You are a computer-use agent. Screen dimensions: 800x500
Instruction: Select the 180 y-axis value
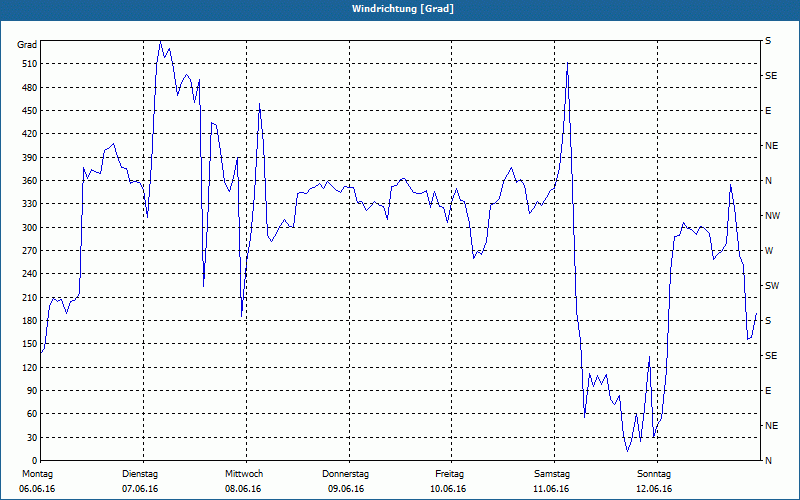(30, 321)
